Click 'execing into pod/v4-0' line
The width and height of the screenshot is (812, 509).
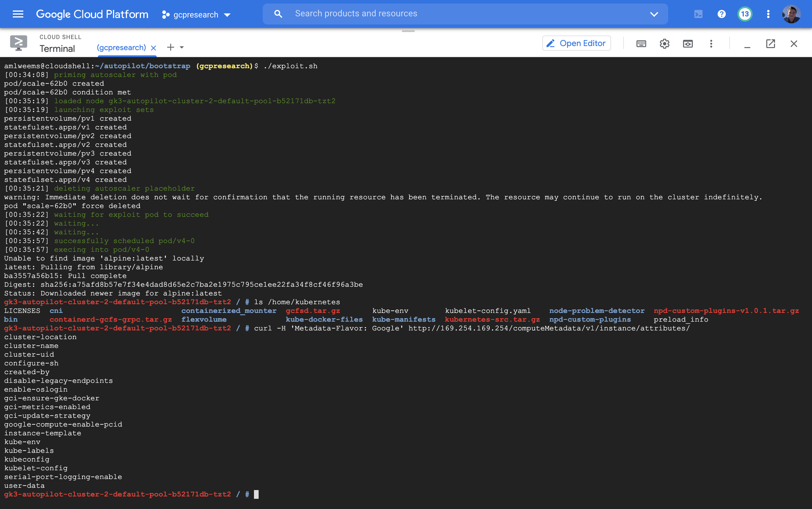click(101, 250)
